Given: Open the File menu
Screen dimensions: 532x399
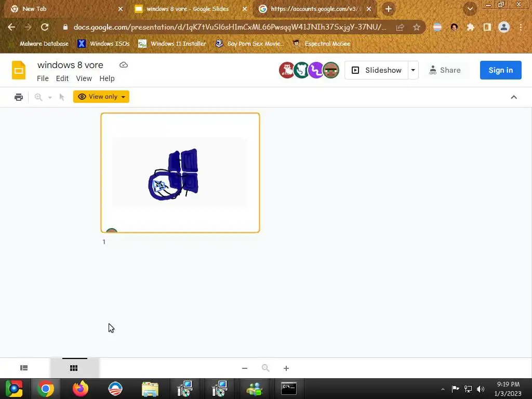Looking at the screenshot, I should click(43, 78).
